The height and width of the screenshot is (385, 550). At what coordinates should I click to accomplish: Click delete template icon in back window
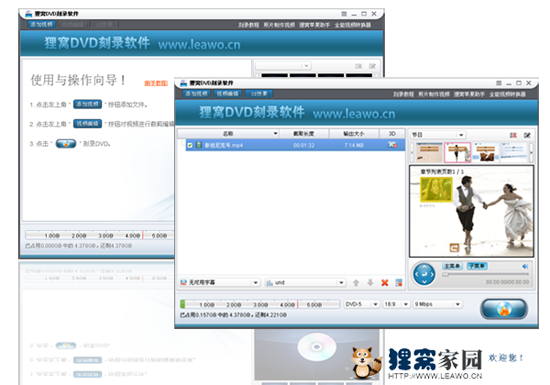click(x=358, y=66)
